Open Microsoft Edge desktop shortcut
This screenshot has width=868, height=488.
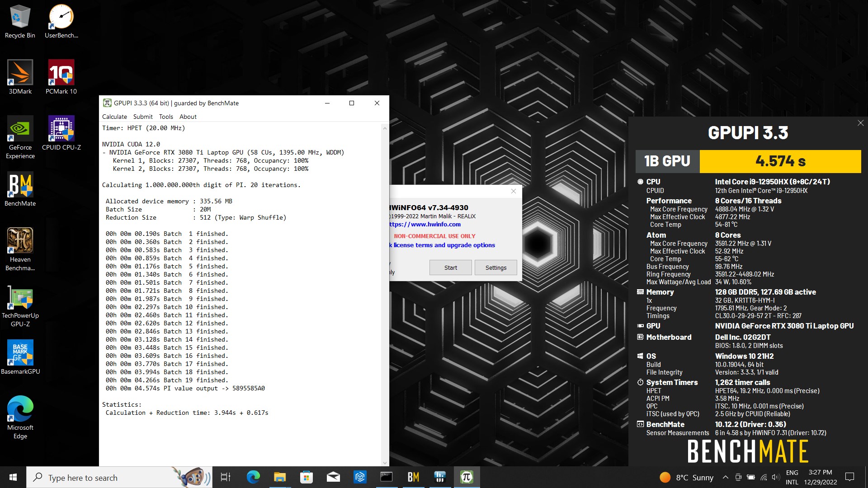(x=20, y=418)
